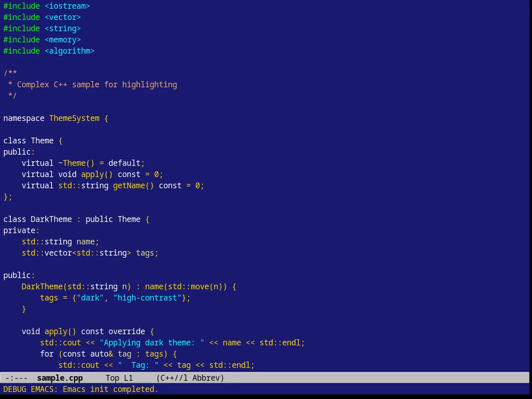Click the (C++//l Abbrev) mode indicator
The height and width of the screenshot is (399, 532).
[190, 378]
